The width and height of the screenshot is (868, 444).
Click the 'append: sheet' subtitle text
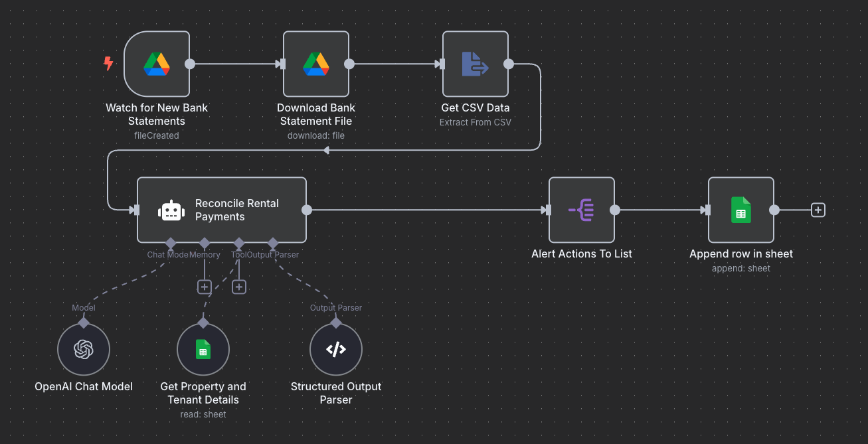pyautogui.click(x=741, y=268)
